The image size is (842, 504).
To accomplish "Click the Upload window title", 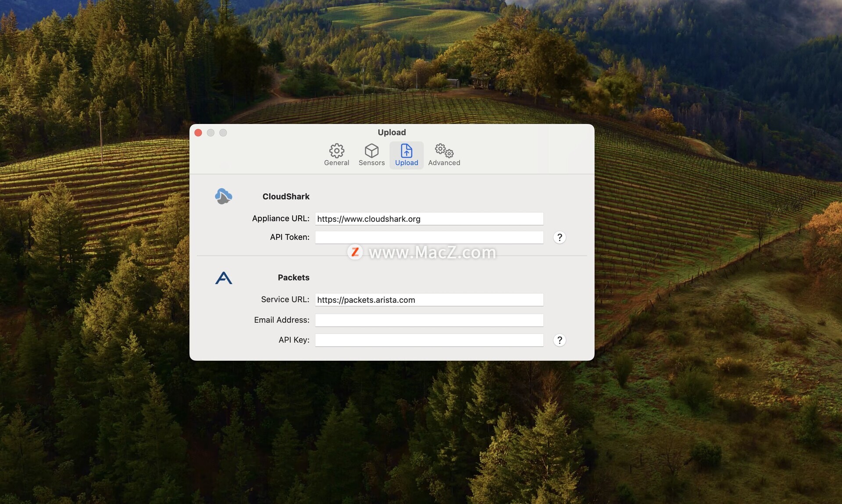I will tap(392, 132).
